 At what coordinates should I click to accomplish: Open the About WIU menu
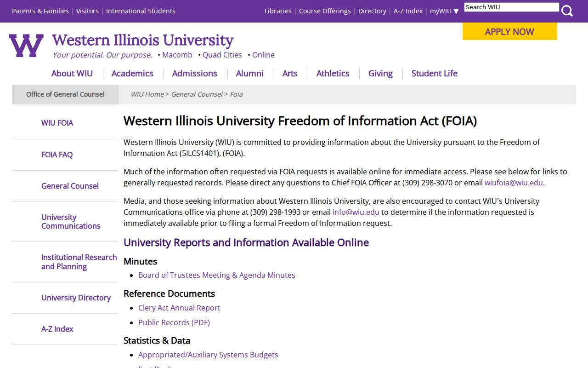click(x=72, y=74)
